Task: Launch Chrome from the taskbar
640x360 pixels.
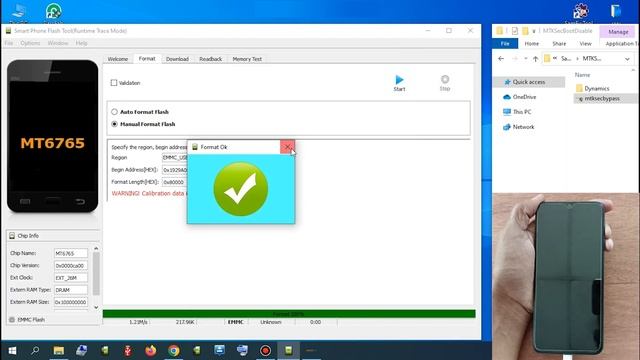Action: pyautogui.click(x=174, y=350)
